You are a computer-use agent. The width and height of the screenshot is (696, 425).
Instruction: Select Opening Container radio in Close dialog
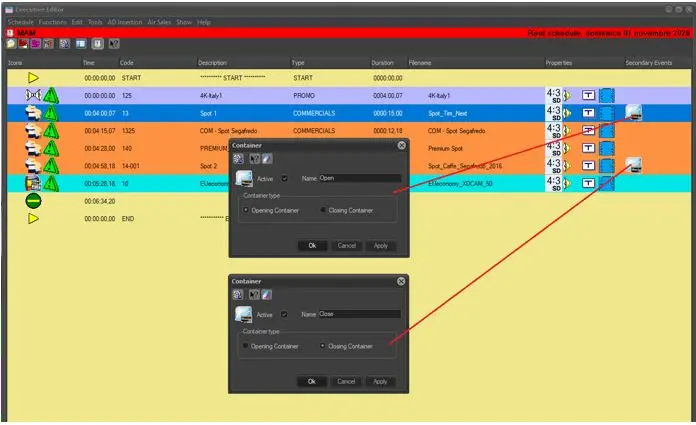246,346
